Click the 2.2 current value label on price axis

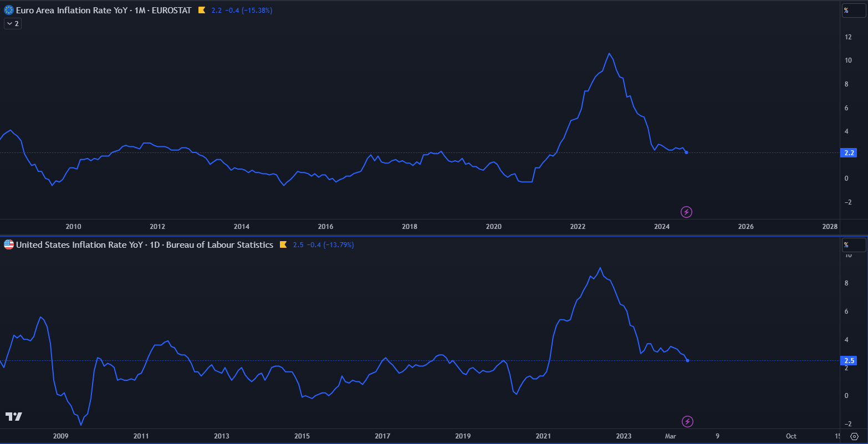click(849, 152)
